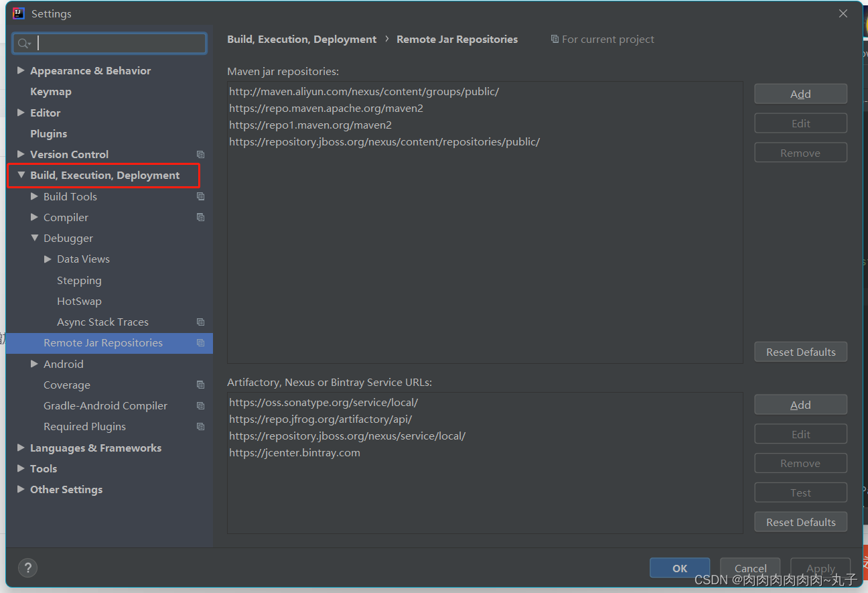The height and width of the screenshot is (593, 868).
Task: Expand the Appearance & Behavior section
Action: 21,70
